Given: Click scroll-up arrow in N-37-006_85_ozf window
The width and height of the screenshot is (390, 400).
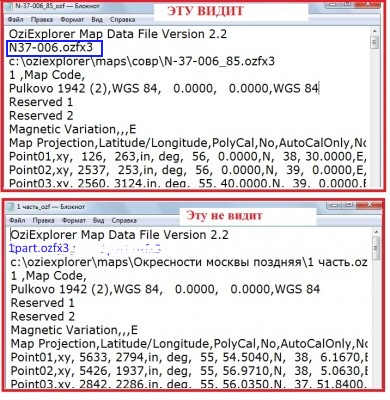Looking at the screenshot, I should (375, 31).
